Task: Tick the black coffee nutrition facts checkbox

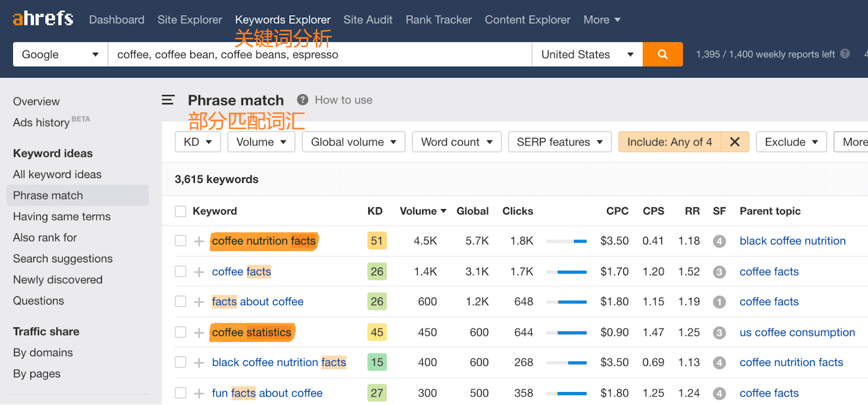Action: tap(181, 363)
